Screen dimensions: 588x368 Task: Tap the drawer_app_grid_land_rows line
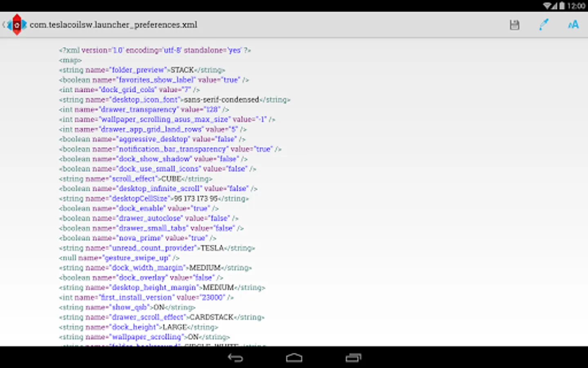[x=153, y=129]
